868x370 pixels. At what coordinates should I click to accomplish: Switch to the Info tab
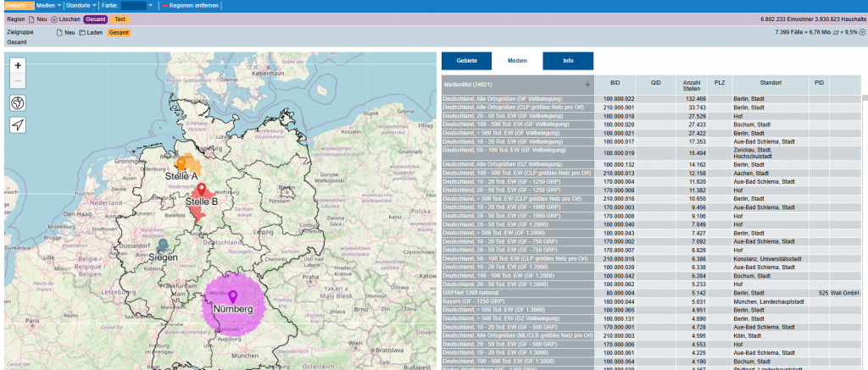click(x=567, y=61)
